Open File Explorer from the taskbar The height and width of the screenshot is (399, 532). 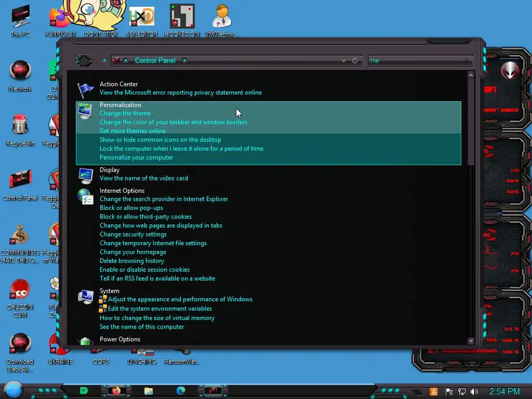(149, 391)
